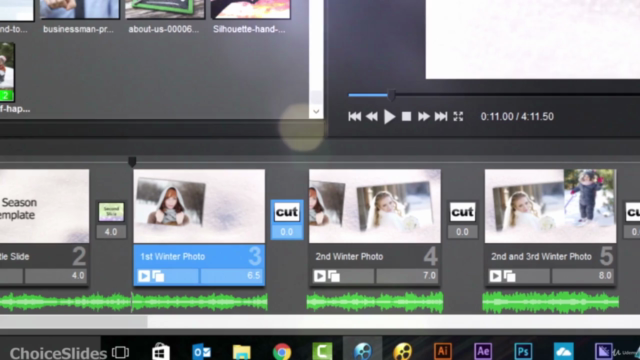
Task: Click the cut transition icon after slide 3
Action: point(287,212)
